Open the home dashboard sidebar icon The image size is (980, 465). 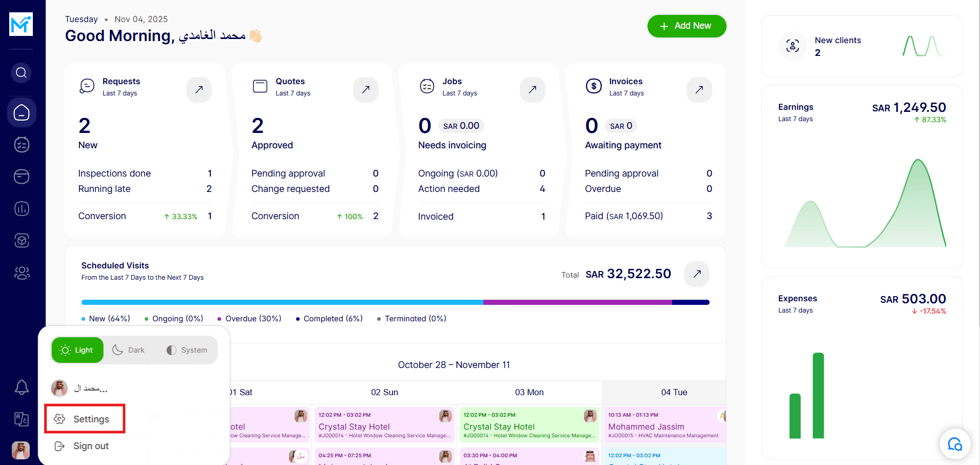(22, 112)
